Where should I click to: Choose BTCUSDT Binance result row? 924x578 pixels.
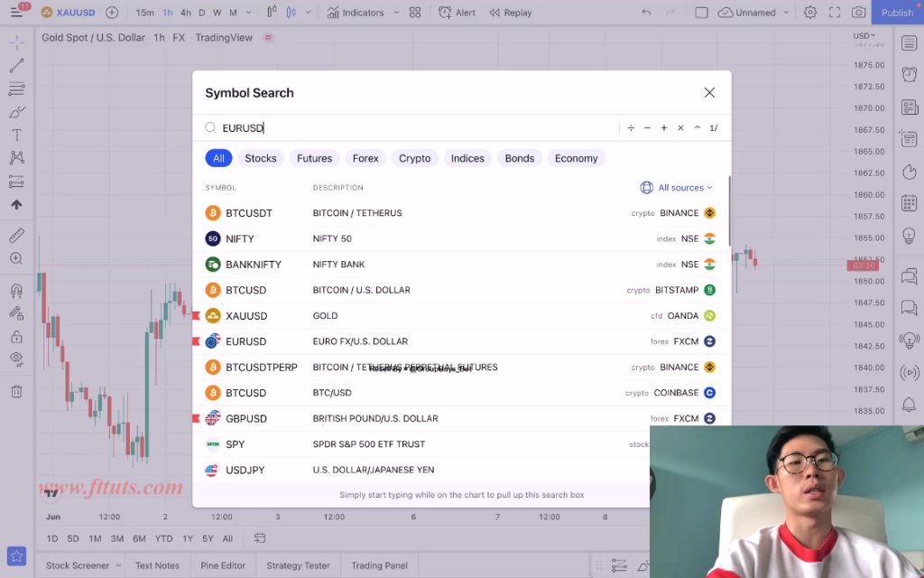tap(461, 213)
